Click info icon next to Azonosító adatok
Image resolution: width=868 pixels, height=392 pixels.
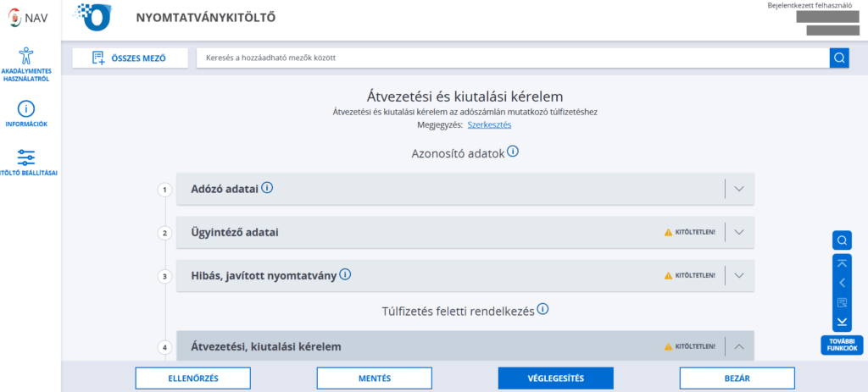click(x=513, y=151)
